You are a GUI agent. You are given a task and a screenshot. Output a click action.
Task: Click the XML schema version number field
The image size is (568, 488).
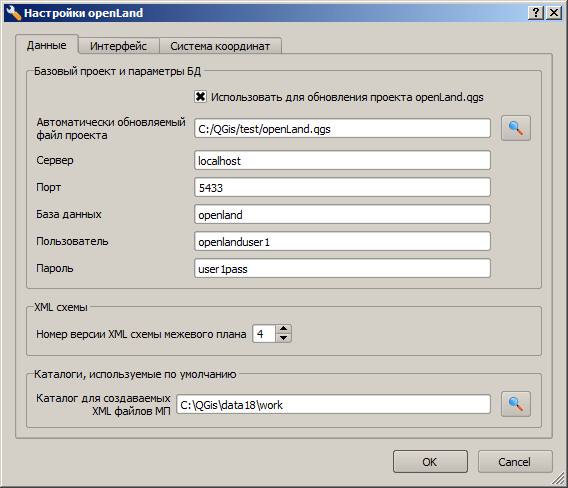[x=264, y=334]
